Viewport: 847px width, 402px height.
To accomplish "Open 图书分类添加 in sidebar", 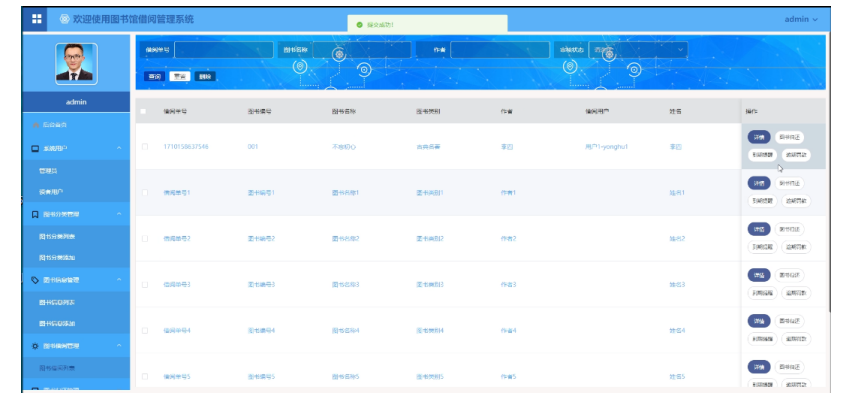I will [x=76, y=258].
